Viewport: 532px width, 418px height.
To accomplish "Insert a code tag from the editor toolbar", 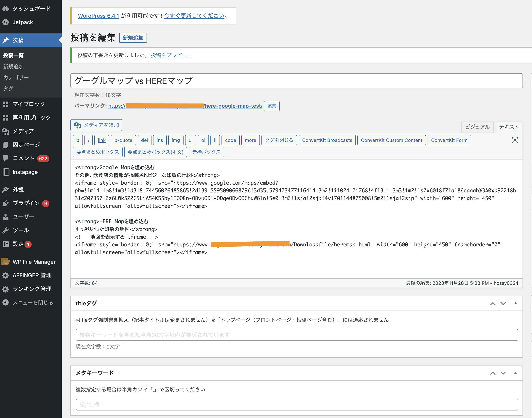I will click(x=230, y=140).
